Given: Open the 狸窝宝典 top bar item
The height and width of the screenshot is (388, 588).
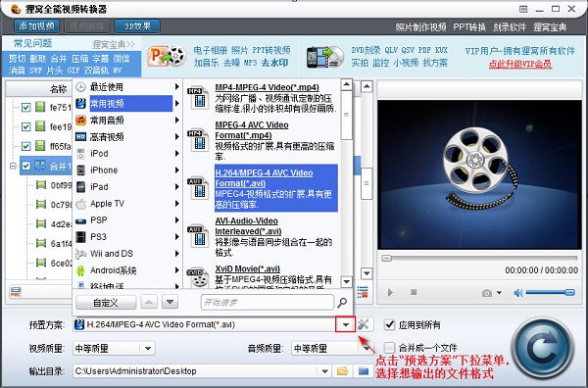Looking at the screenshot, I should [550, 27].
